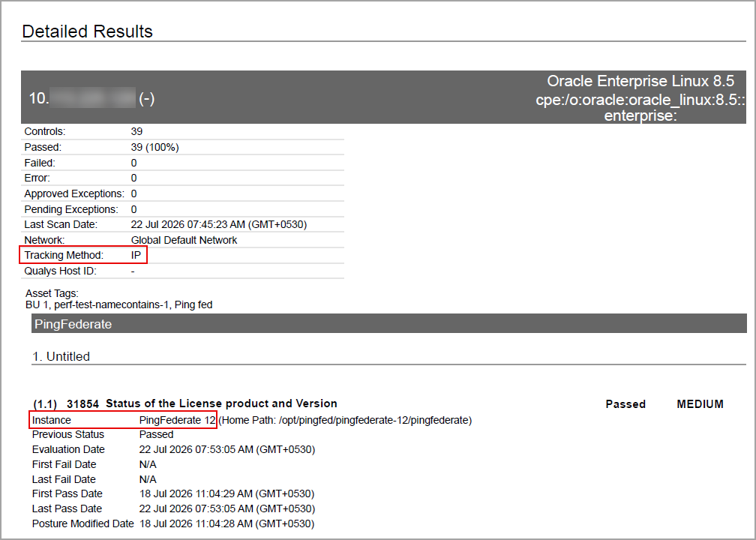Screen dimensions: 756x540
Task: Click the 'MEDIUM' criticality label
Action: click(700, 404)
